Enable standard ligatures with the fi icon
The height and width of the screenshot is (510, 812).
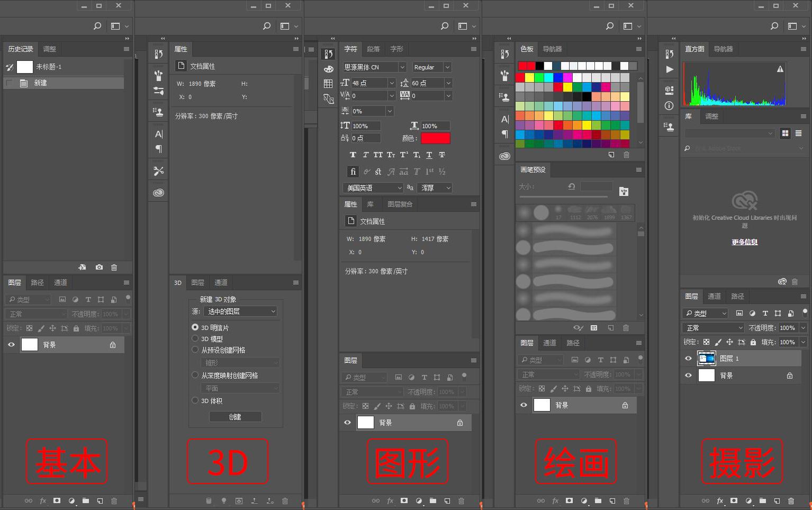tap(353, 171)
